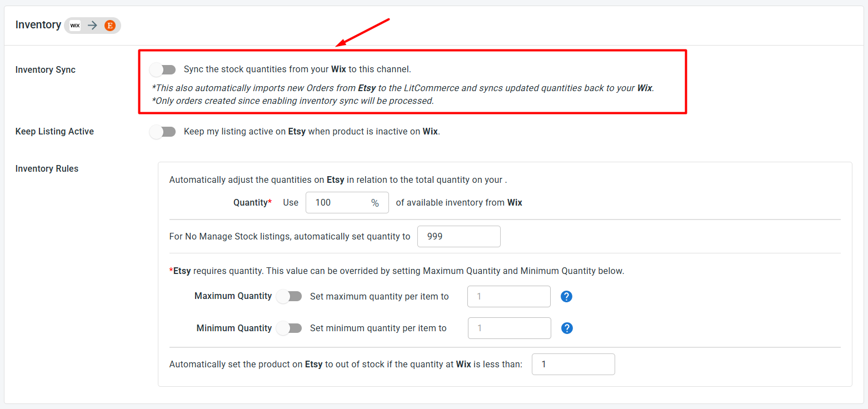Click the out of stock threshold field
Screen dimensions: 868x409
tap(573, 365)
